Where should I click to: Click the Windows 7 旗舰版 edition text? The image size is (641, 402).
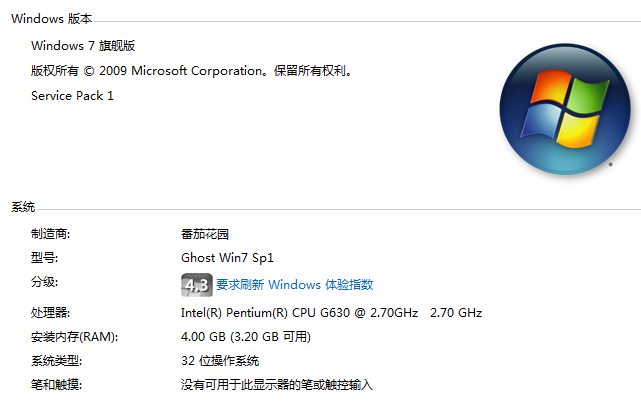click(x=83, y=45)
